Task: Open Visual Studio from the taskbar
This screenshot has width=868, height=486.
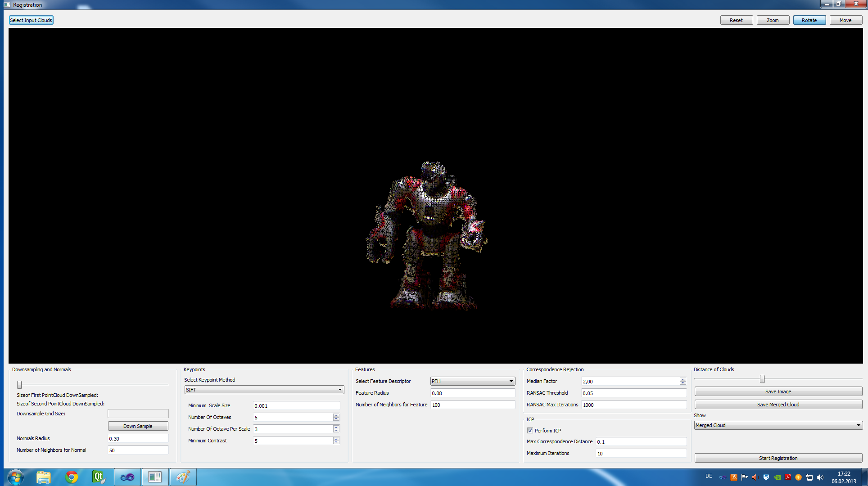Action: click(127, 477)
